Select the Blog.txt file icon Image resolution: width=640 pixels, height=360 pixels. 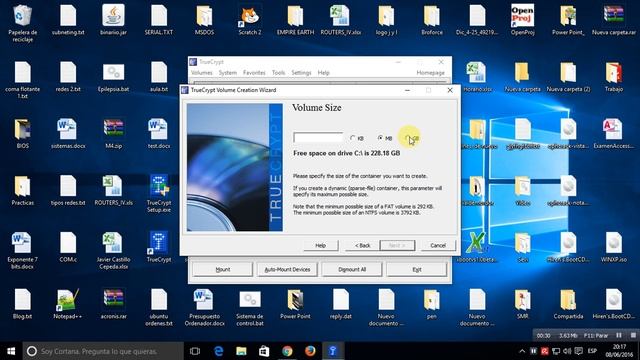pyautogui.click(x=22, y=304)
